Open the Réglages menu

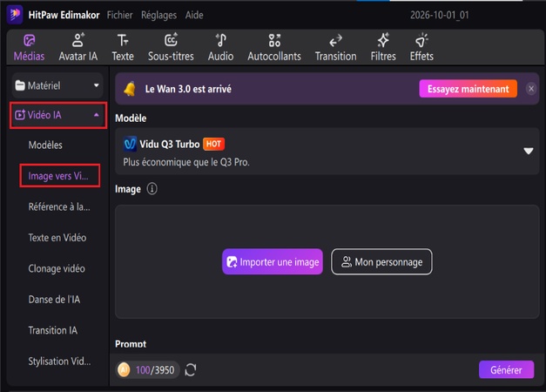click(x=158, y=15)
